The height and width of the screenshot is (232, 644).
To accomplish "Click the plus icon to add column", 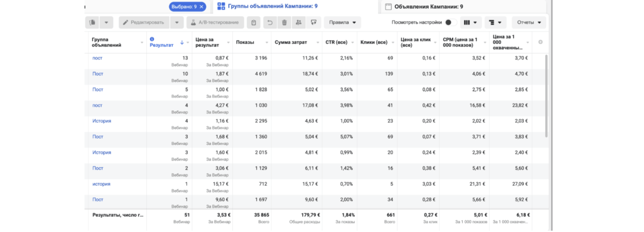I will [540, 42].
